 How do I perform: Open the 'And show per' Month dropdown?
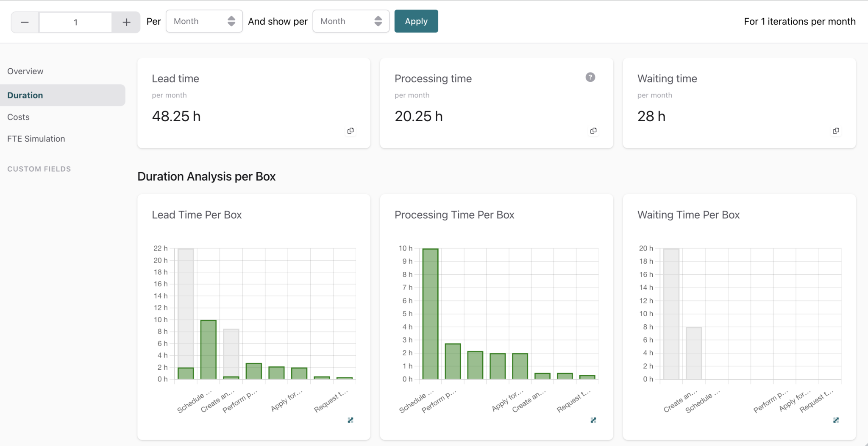pos(351,21)
